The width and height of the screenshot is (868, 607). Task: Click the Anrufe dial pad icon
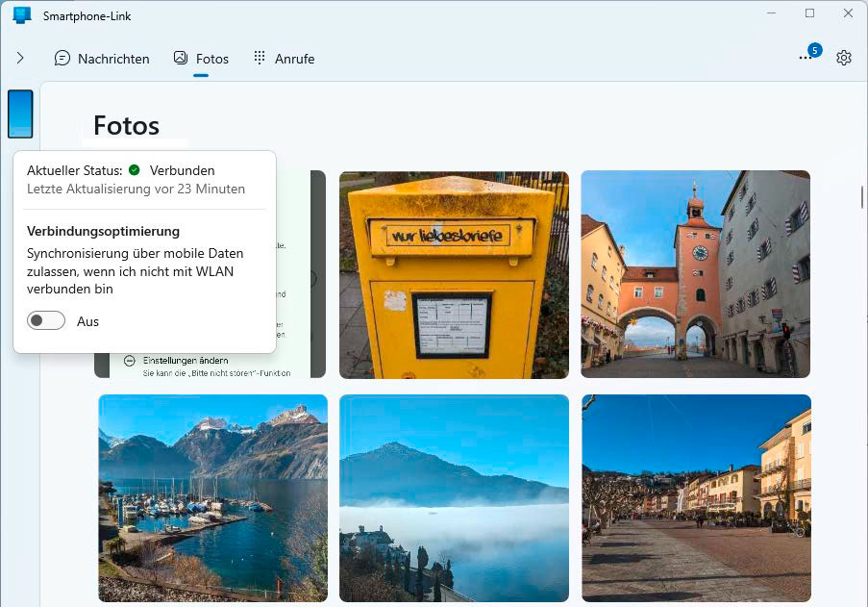[x=260, y=57]
